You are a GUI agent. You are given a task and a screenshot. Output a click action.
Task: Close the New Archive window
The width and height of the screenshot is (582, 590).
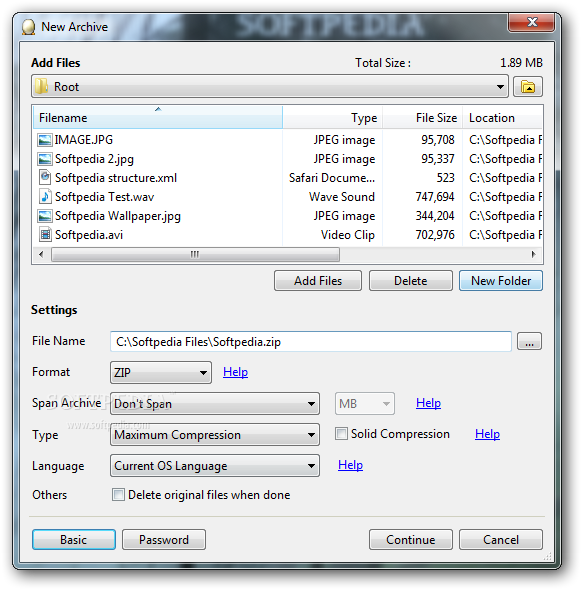(x=531, y=22)
